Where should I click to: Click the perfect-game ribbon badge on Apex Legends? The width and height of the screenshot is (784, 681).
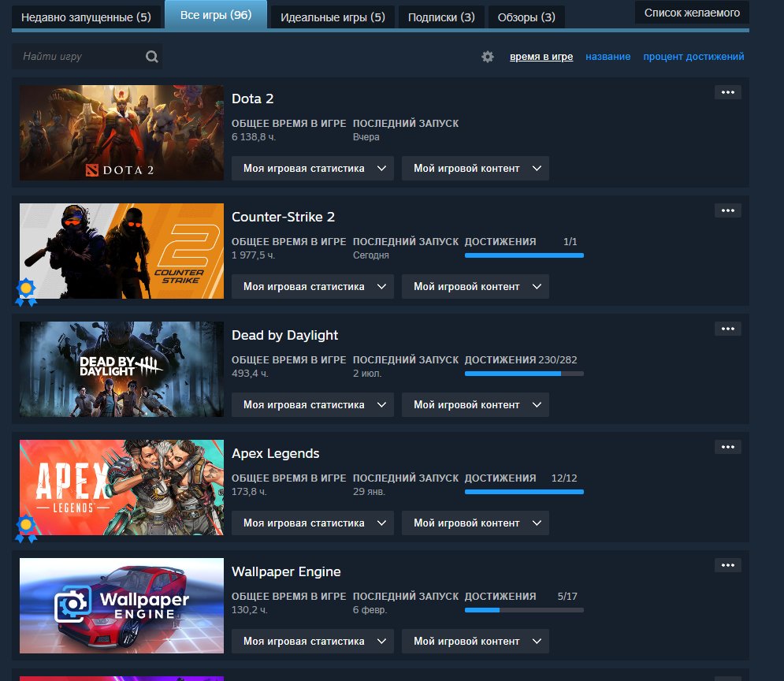pos(26,529)
